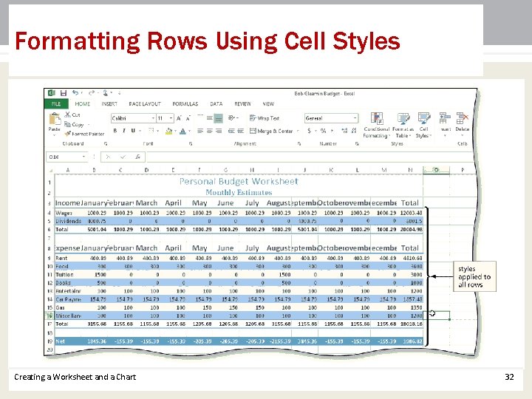
Task: Click the Increase Indent icon
Action: 241,131
